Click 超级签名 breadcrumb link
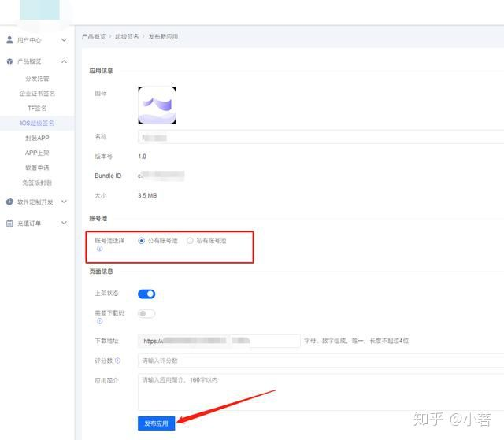Viewport: 504px width, 440px height. coord(127,37)
